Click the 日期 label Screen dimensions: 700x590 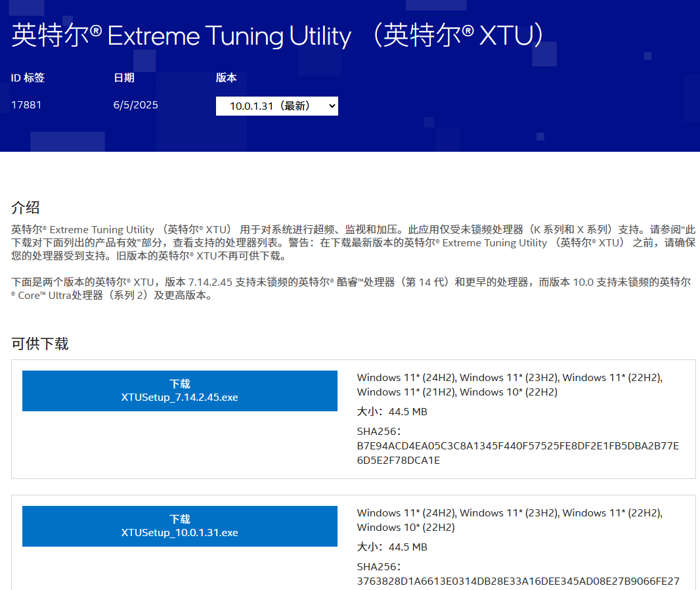[123, 78]
